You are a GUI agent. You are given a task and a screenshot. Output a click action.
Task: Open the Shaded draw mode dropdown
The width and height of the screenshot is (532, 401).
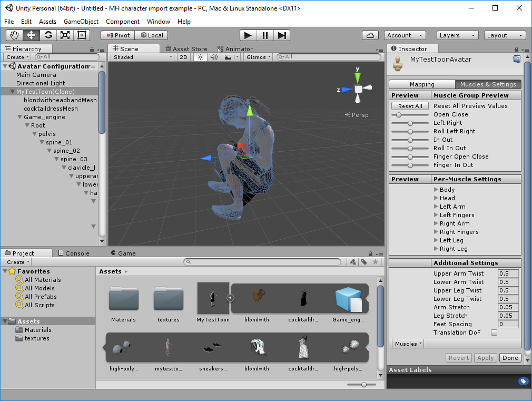point(143,57)
